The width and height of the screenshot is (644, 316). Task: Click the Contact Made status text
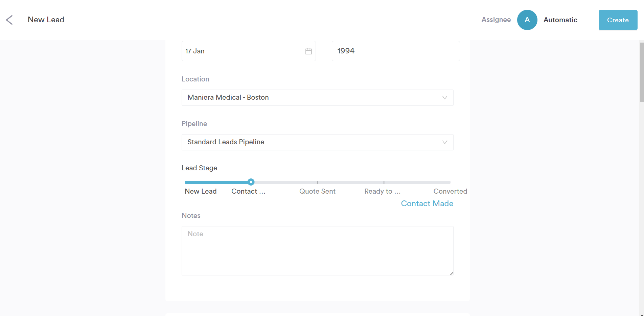[427, 203]
